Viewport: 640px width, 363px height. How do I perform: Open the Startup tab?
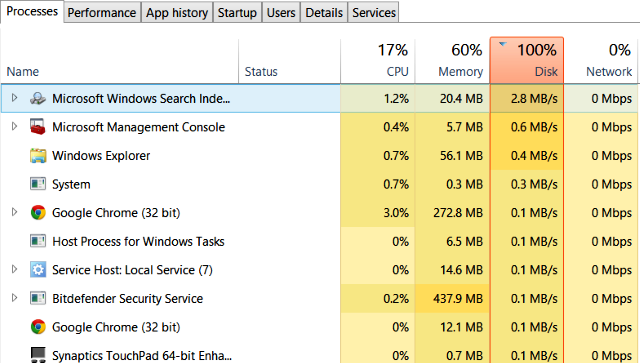click(237, 12)
